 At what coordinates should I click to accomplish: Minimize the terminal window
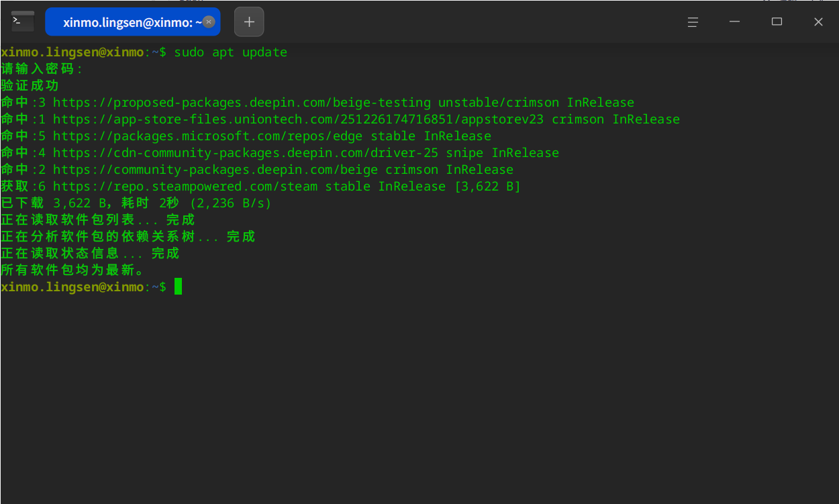click(734, 21)
